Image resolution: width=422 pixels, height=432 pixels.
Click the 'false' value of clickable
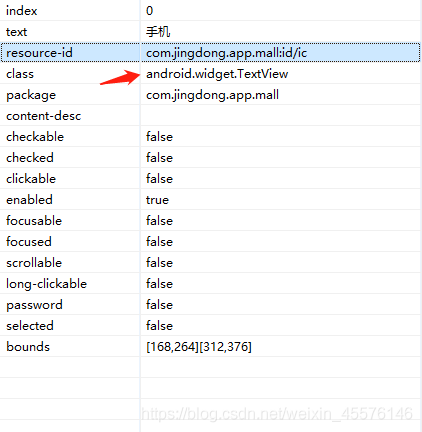tap(159, 179)
